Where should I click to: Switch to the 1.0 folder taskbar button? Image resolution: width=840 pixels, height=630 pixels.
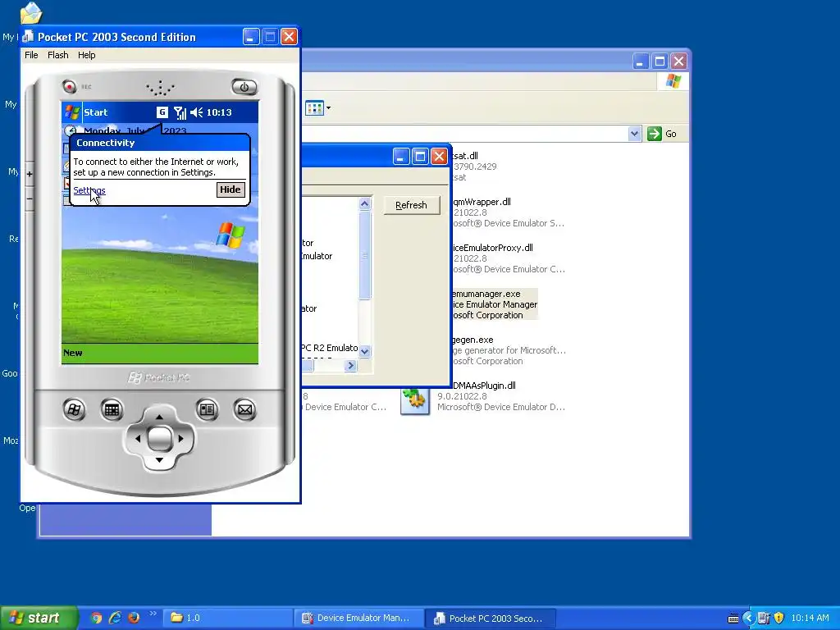coord(227,618)
